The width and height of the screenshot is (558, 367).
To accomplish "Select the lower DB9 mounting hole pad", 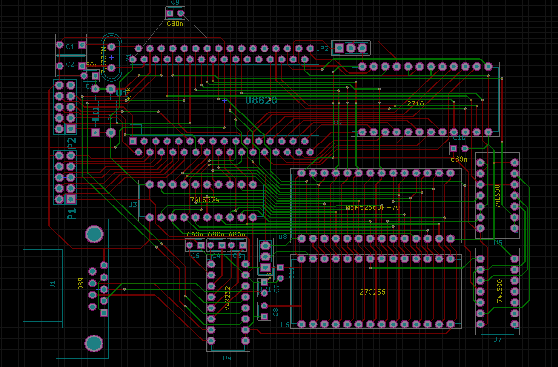I will [x=94, y=344].
